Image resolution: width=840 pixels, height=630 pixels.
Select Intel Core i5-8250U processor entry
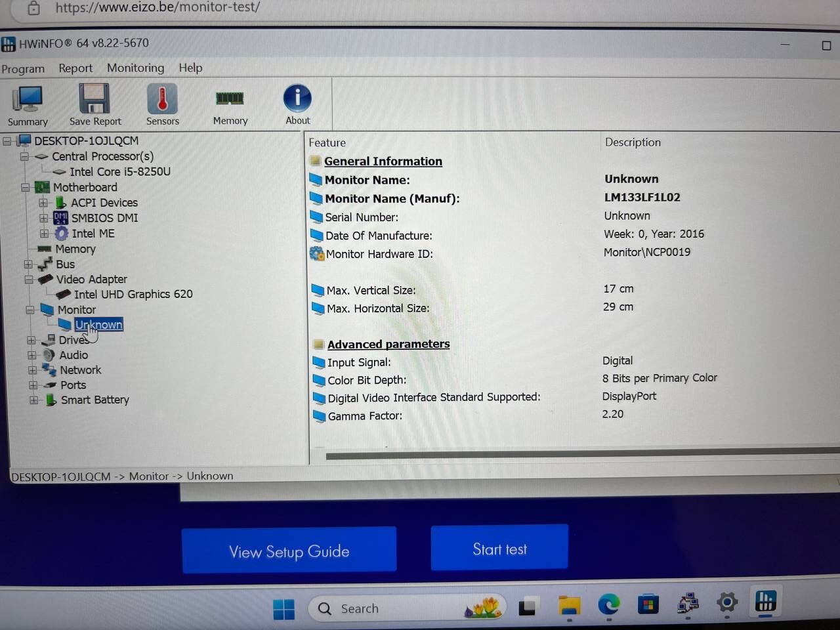tap(119, 171)
